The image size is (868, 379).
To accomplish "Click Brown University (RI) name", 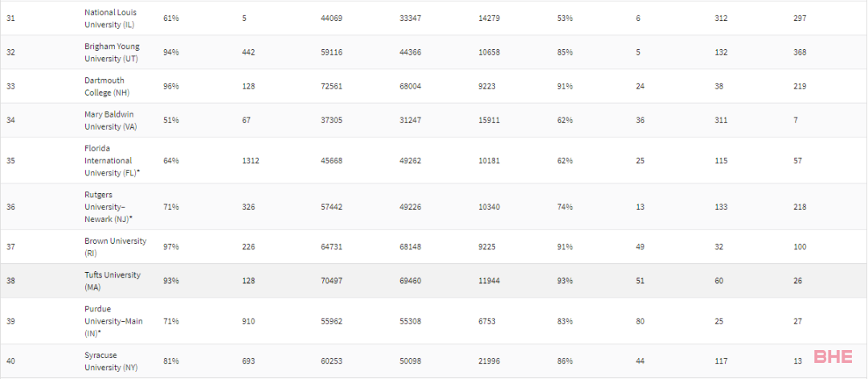I will click(x=116, y=246).
